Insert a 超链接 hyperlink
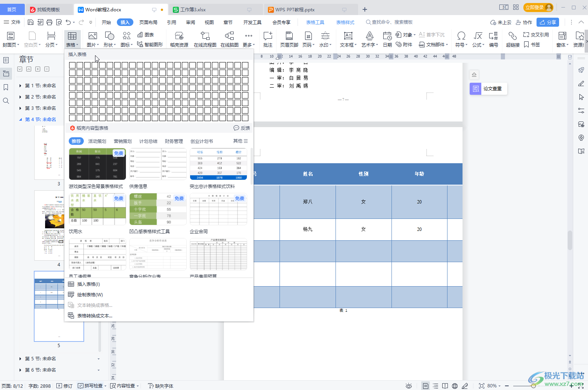This screenshot has width=588, height=390. (x=513, y=39)
